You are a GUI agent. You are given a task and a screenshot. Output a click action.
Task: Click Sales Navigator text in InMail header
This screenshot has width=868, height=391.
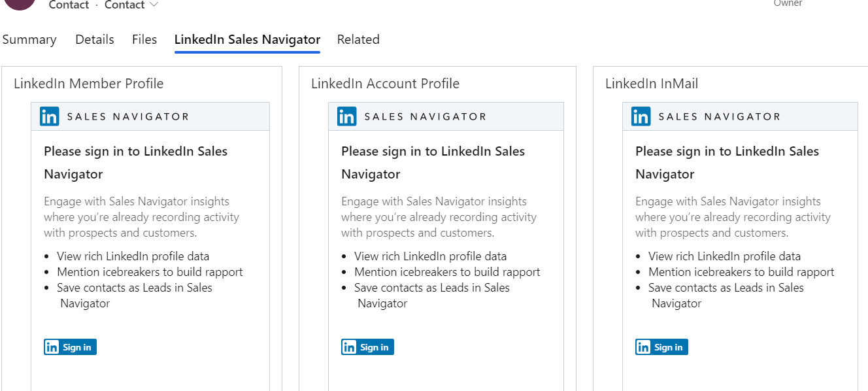[x=720, y=117]
